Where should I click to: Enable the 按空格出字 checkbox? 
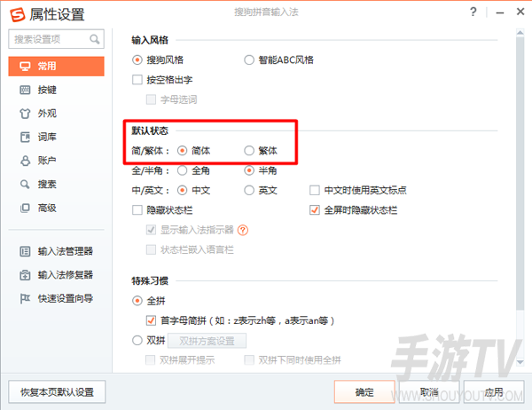click(x=137, y=80)
